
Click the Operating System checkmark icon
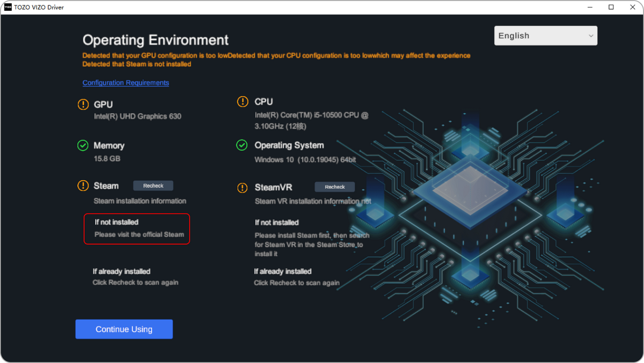[241, 145]
